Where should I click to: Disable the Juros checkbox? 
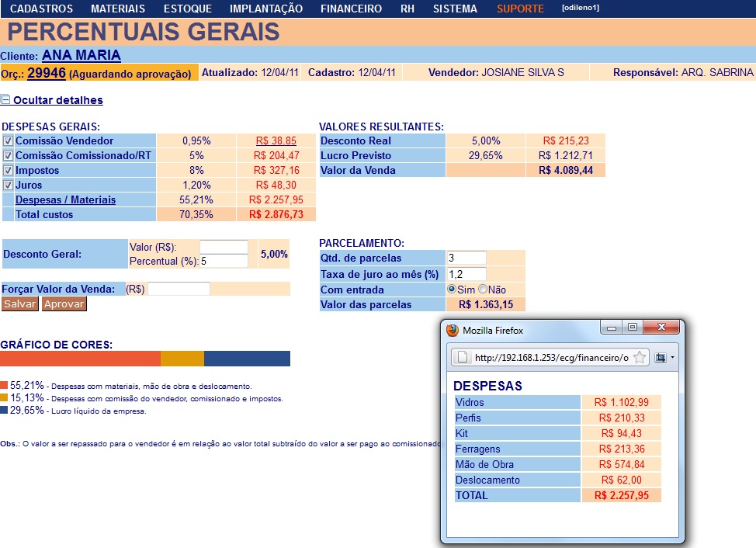coord(8,186)
